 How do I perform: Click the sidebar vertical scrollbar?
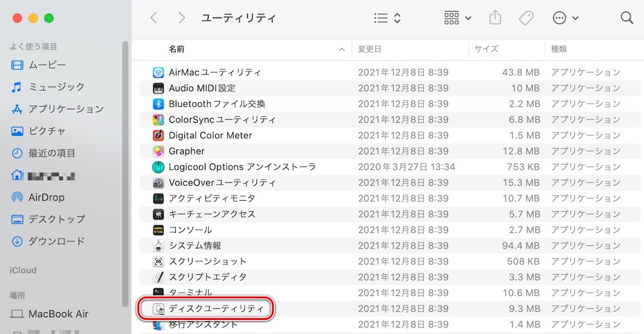(126, 174)
